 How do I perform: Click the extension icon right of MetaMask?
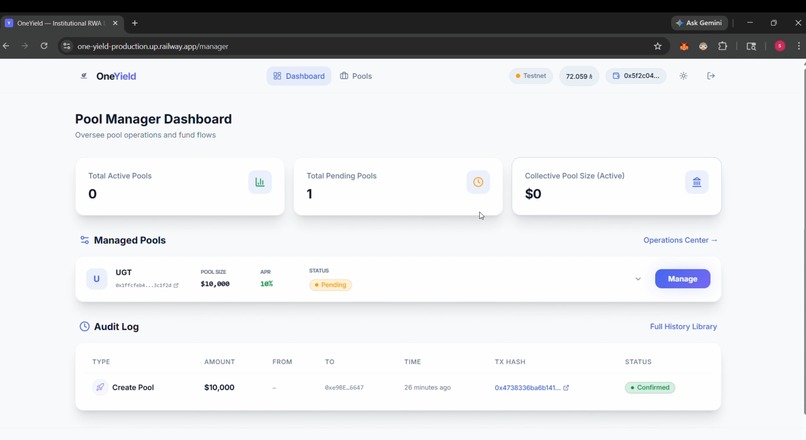pos(703,46)
